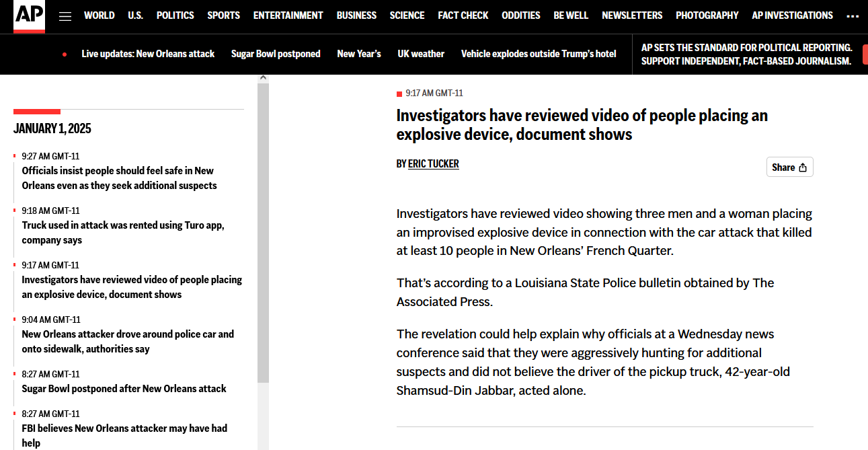Click the article's '9:17 AM GMT-11' timestamp
Viewport: 868px width, 450px height.
[x=434, y=93]
